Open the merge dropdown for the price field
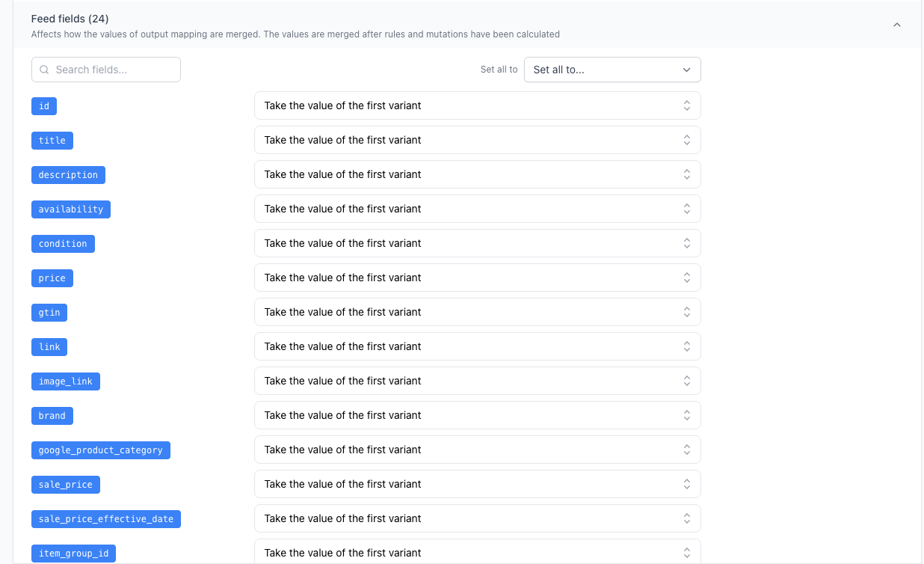The image size is (924, 564). point(477,278)
